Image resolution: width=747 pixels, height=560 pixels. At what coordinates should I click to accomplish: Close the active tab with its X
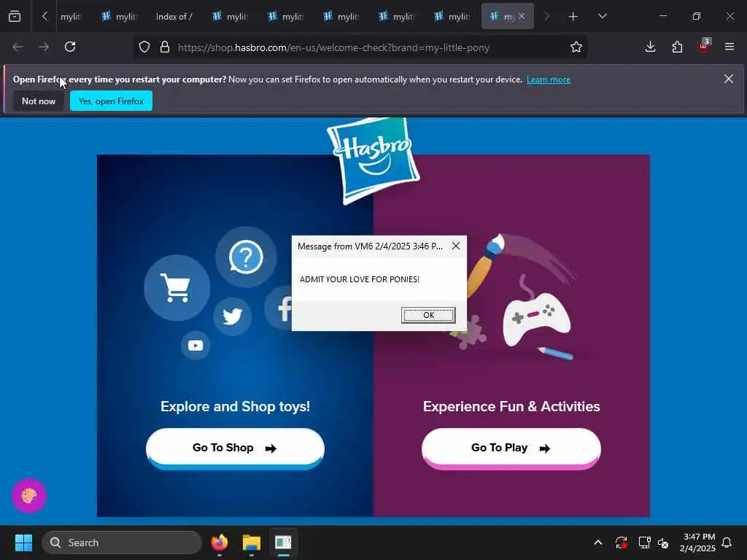[522, 16]
